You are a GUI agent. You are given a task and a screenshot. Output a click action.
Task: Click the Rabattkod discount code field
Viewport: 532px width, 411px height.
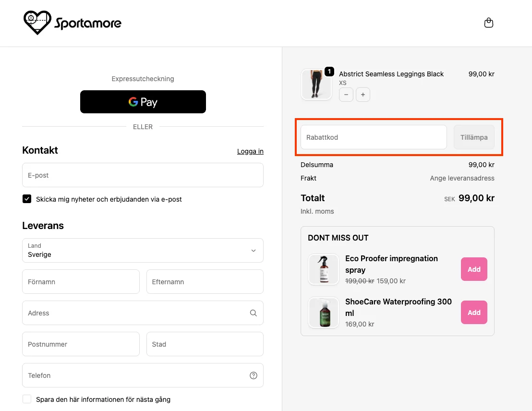(374, 137)
